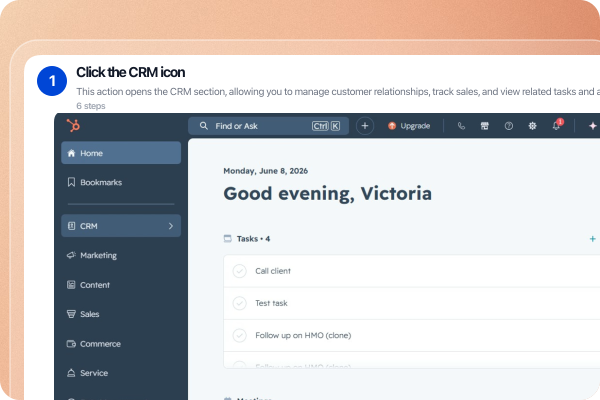Image resolution: width=600 pixels, height=400 pixels.
Task: Click the round plus create button
Action: (x=365, y=126)
